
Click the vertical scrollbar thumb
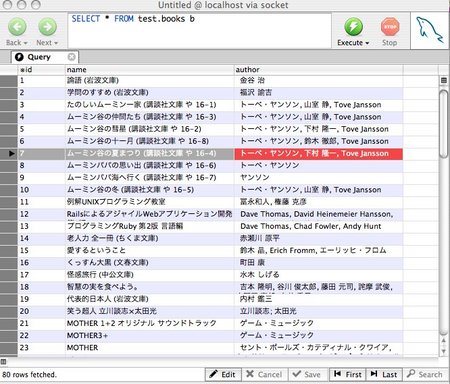(x=443, y=123)
